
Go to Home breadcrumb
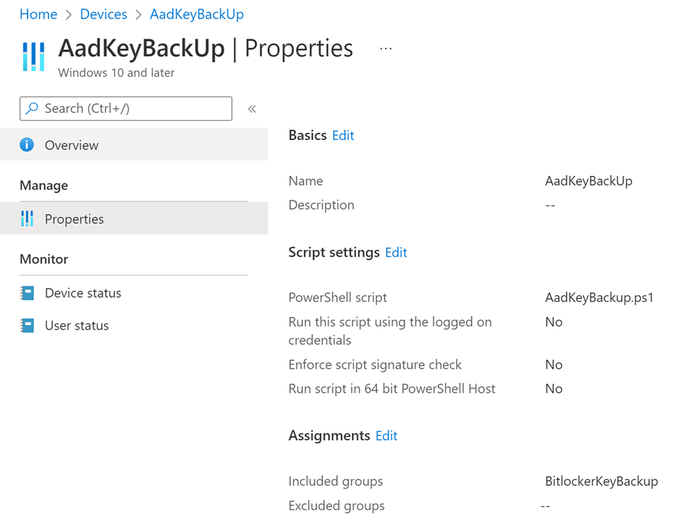[x=38, y=14]
